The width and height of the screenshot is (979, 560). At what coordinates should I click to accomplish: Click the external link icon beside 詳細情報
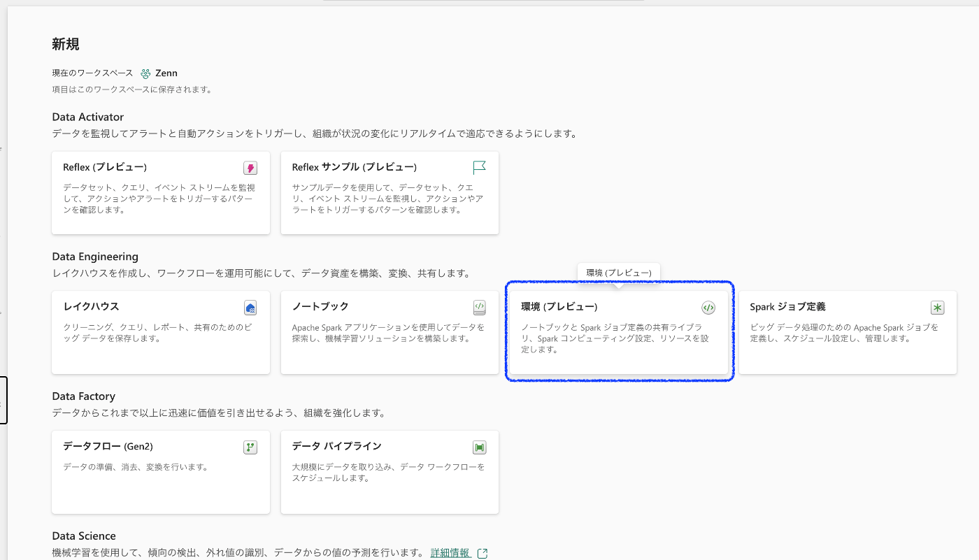[x=482, y=553]
